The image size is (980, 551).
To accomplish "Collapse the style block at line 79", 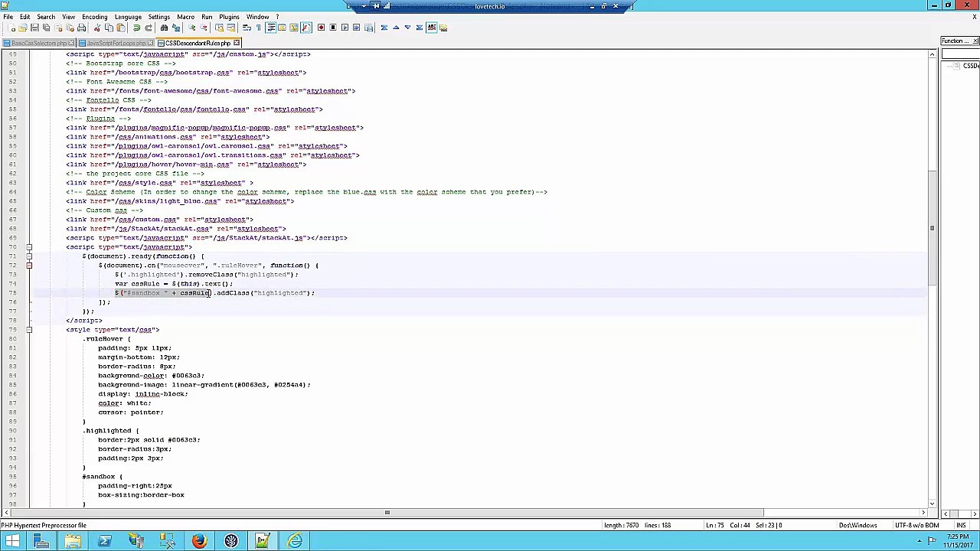I will click(29, 330).
